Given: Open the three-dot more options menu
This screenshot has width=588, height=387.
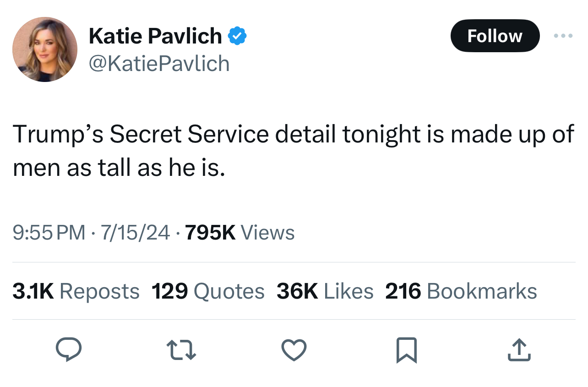Looking at the screenshot, I should coord(563,36).
